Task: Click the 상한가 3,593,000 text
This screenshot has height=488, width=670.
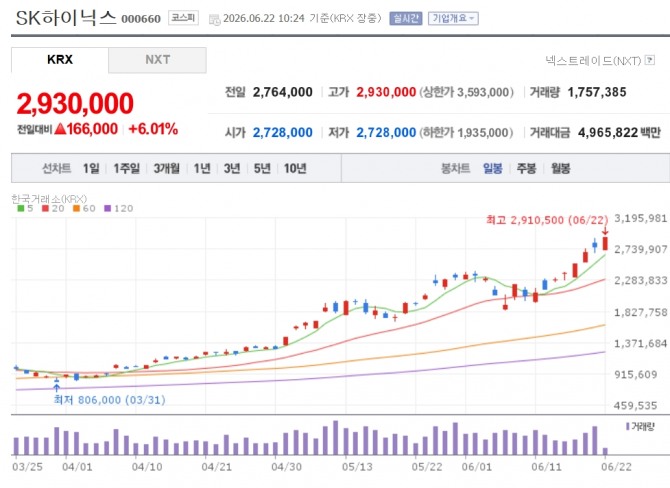Action: [467, 92]
